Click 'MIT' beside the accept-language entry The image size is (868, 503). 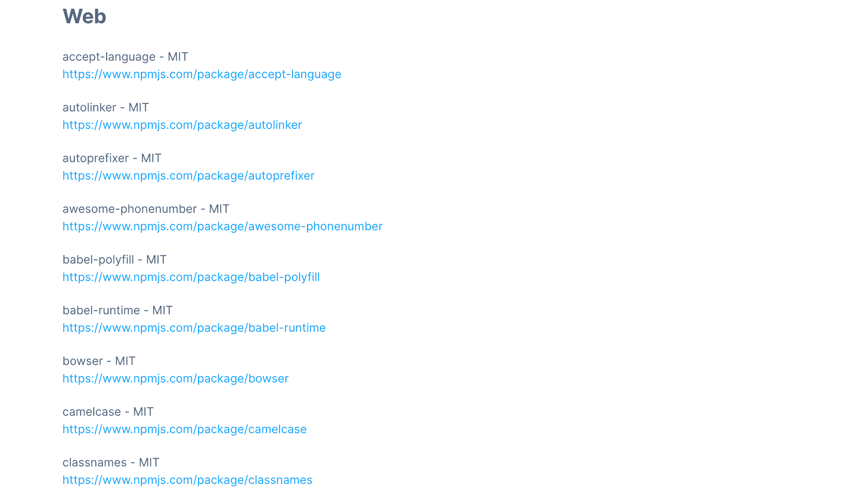[x=178, y=57]
